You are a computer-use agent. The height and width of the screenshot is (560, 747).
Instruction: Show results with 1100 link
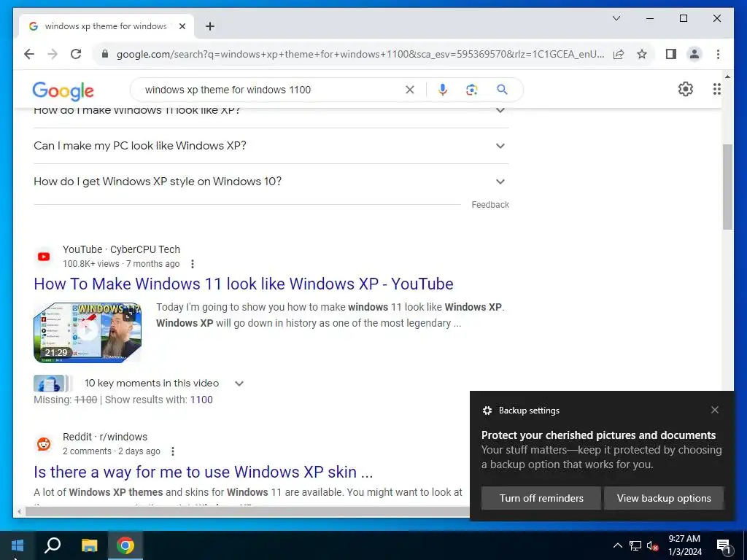point(201,400)
